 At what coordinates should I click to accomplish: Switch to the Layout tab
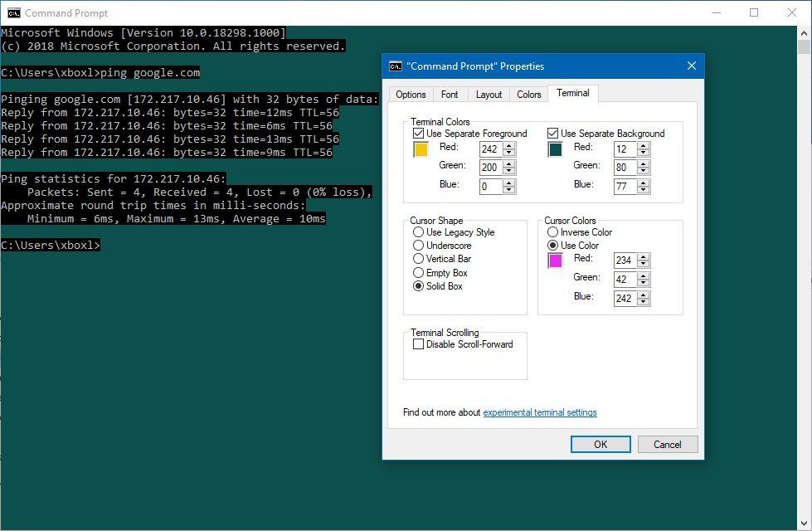489,94
